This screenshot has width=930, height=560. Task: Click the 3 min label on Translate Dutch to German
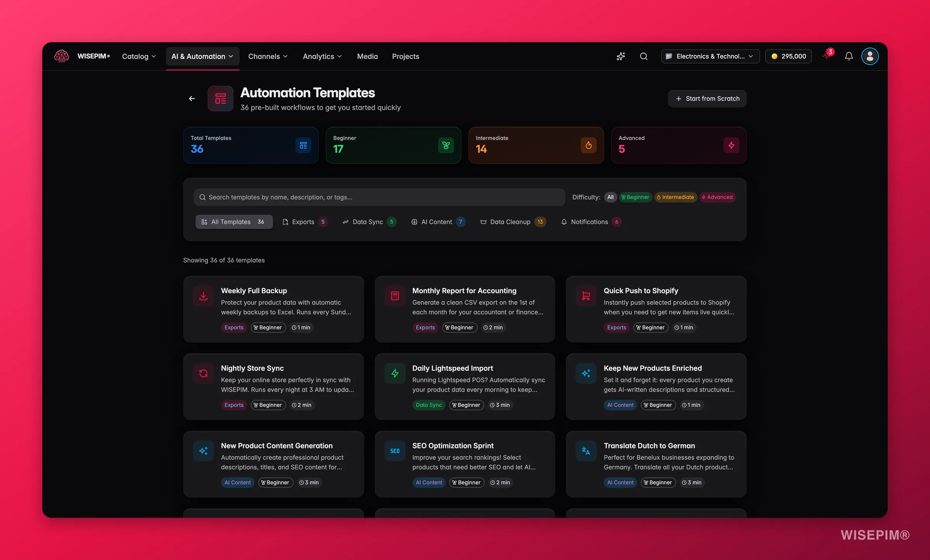click(x=692, y=482)
